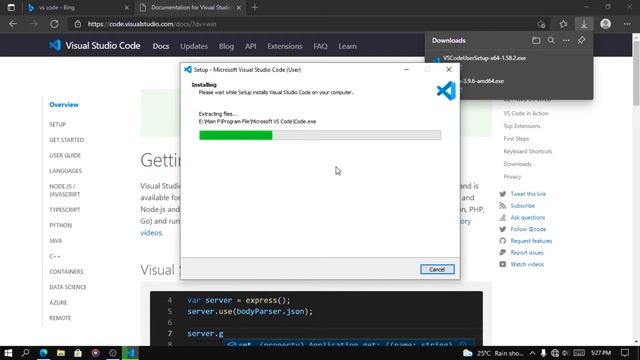This screenshot has height=360, width=640.
Task: Open the Request features GitHub link
Action: click(531, 241)
